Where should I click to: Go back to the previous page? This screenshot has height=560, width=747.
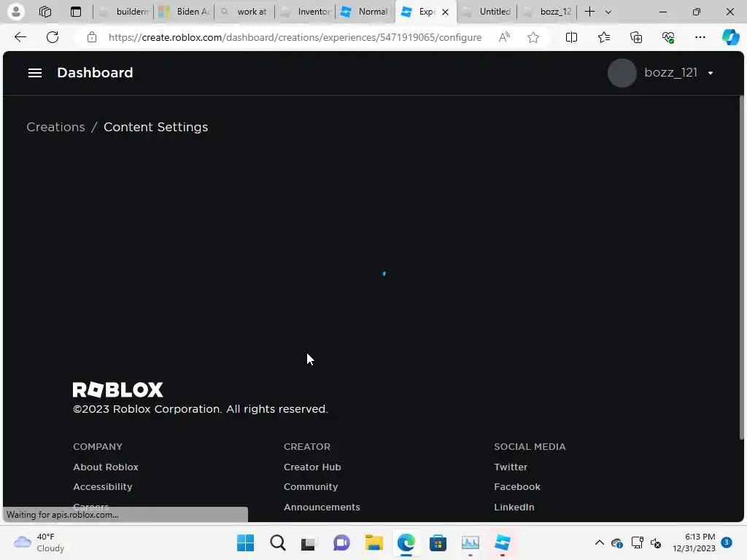click(x=20, y=37)
